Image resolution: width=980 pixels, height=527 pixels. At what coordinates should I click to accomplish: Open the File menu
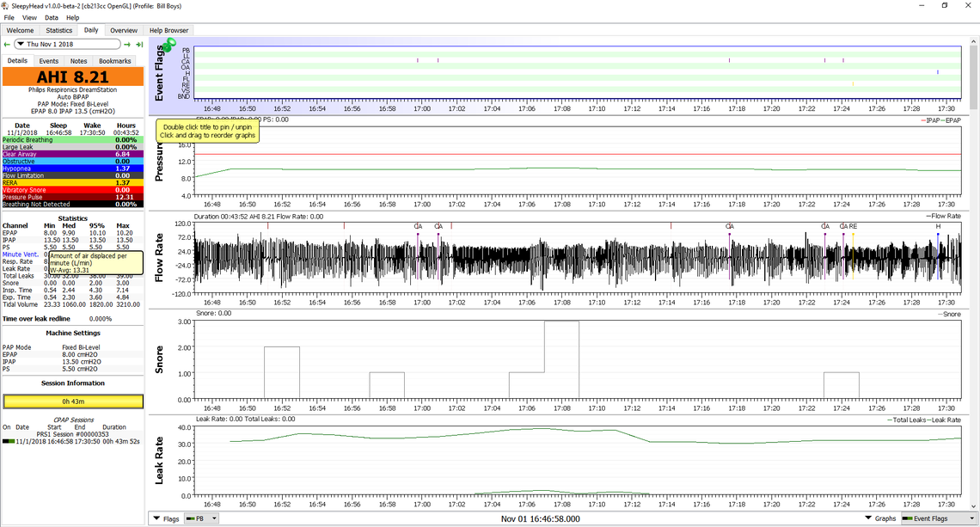pos(9,17)
